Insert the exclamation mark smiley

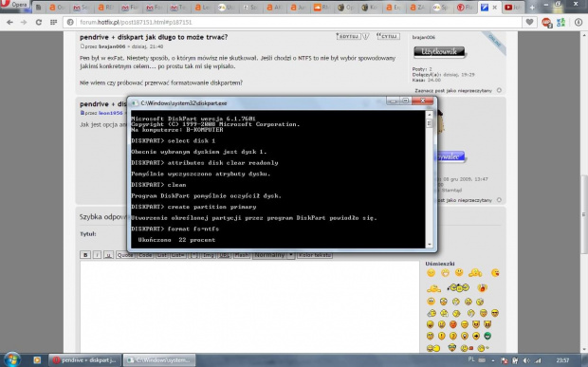point(441,336)
